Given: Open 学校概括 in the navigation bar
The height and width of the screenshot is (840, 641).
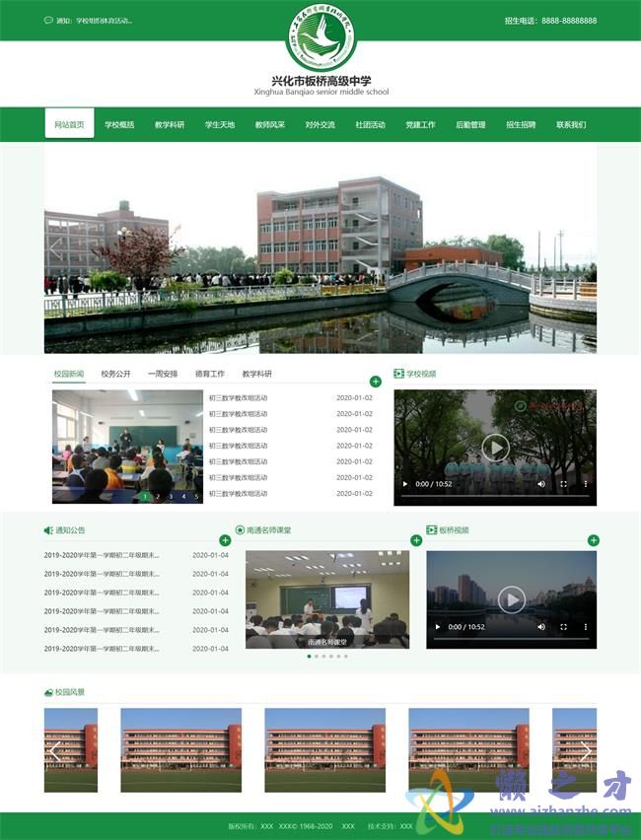Looking at the screenshot, I should click(119, 124).
